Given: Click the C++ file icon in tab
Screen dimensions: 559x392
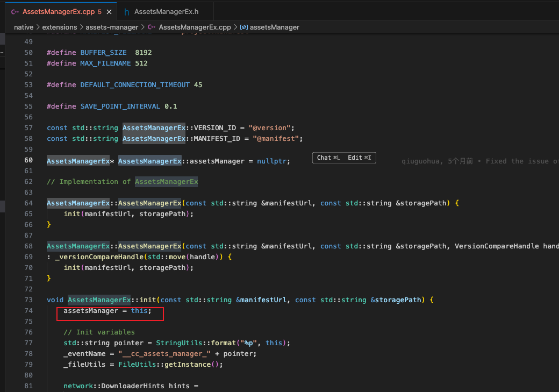Looking at the screenshot, I should (x=15, y=12).
